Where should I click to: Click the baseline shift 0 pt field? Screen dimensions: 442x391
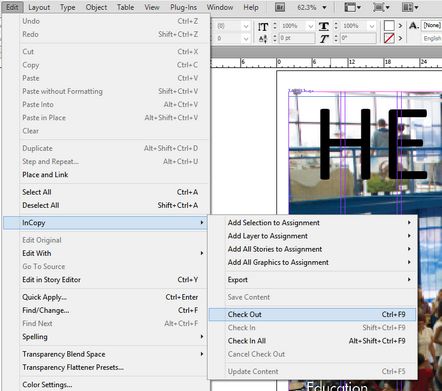297,38
